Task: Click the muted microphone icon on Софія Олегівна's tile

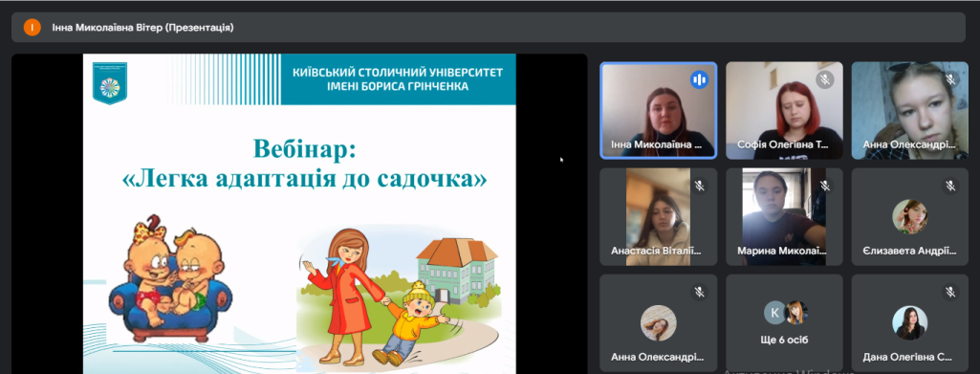Action: pyautogui.click(x=825, y=79)
